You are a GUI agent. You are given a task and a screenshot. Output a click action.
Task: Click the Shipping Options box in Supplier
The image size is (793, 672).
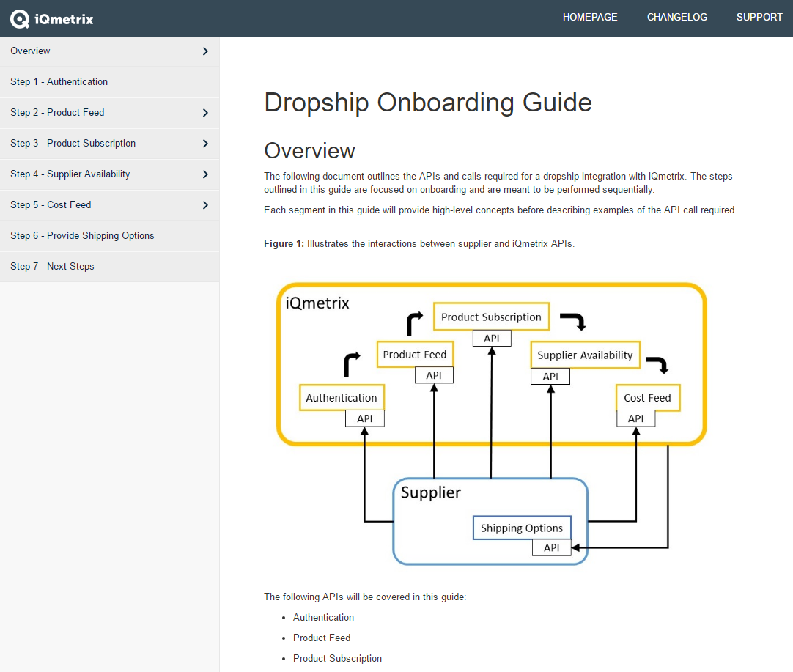(x=522, y=528)
